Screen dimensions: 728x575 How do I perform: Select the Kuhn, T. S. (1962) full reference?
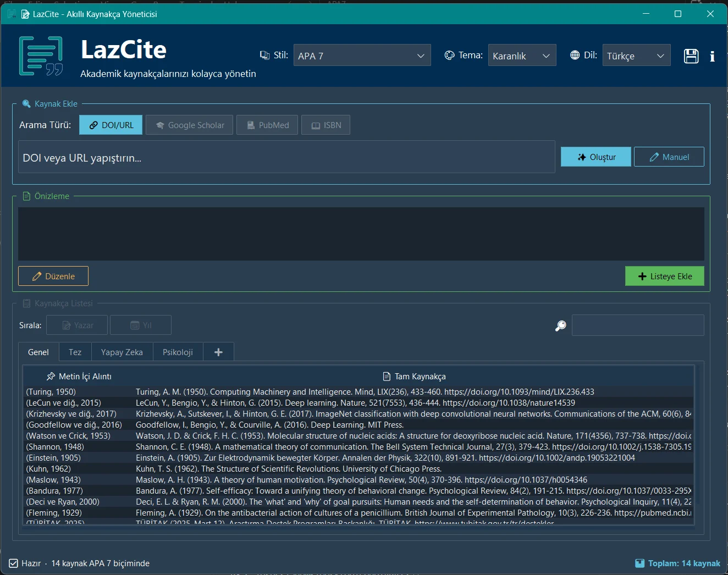(289, 469)
